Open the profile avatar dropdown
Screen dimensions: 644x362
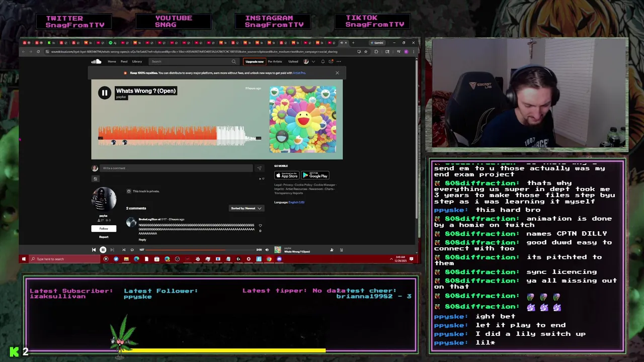308,61
